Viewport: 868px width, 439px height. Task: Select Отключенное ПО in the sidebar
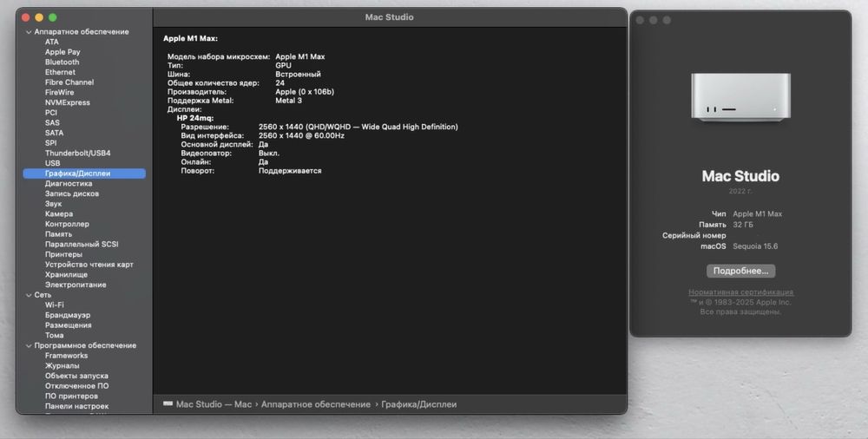coord(77,386)
